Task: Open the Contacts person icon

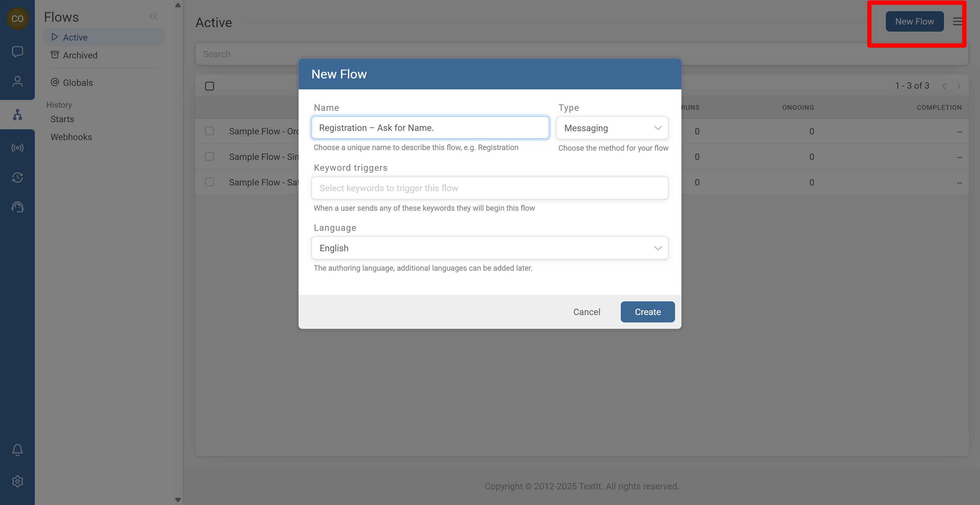Action: tap(17, 81)
